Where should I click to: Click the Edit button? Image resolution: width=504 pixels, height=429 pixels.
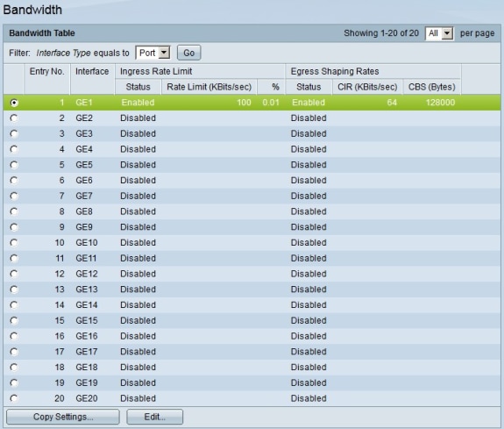click(154, 417)
